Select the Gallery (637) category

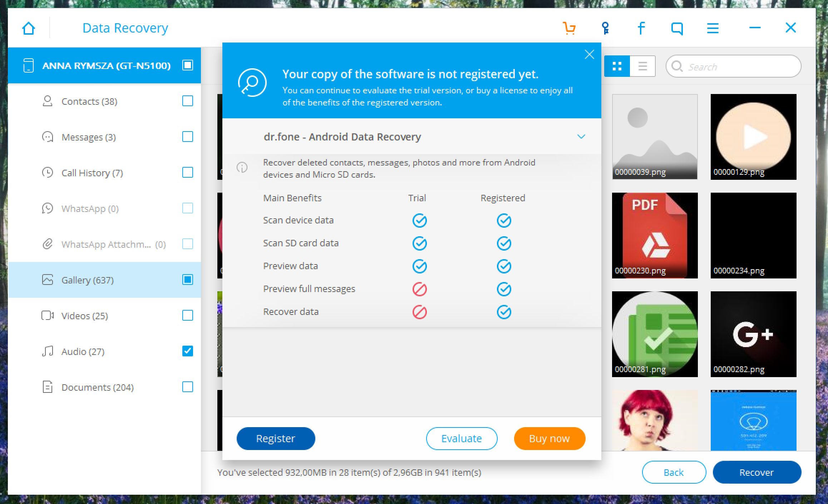104,280
